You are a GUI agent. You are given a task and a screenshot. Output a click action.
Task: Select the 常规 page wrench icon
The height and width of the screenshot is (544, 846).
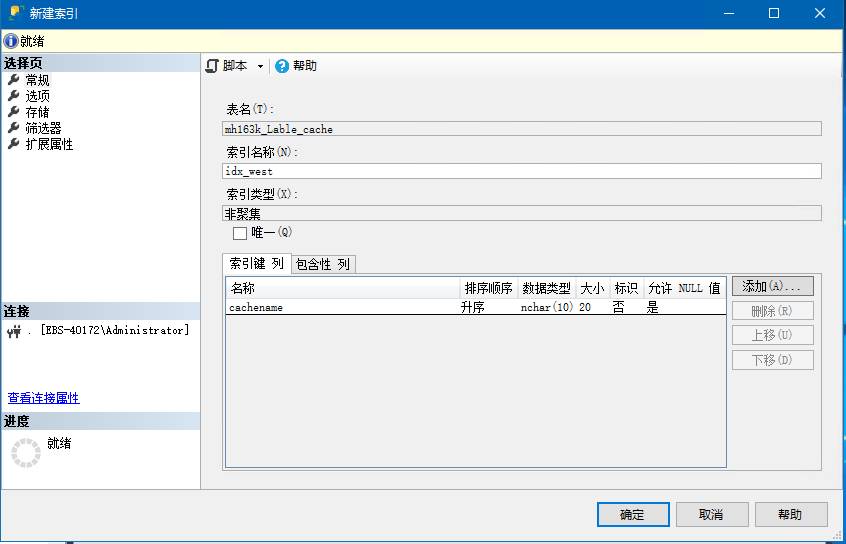tap(14, 80)
